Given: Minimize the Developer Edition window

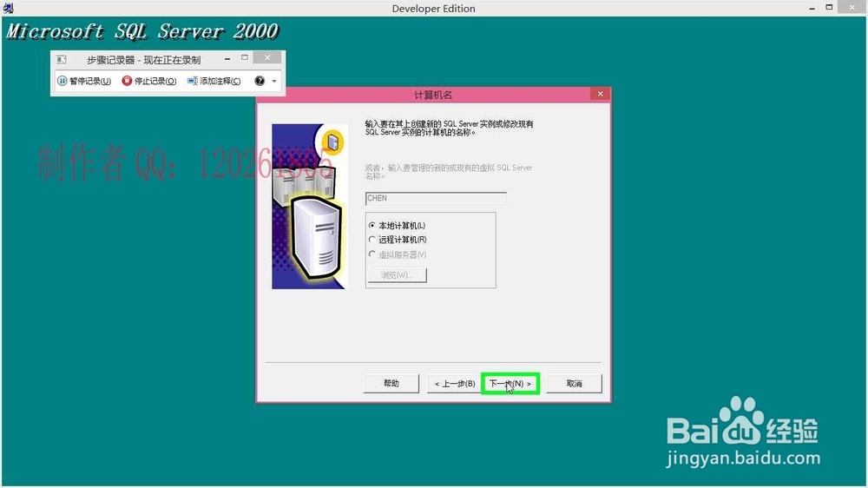Looking at the screenshot, I should pyautogui.click(x=812, y=8).
